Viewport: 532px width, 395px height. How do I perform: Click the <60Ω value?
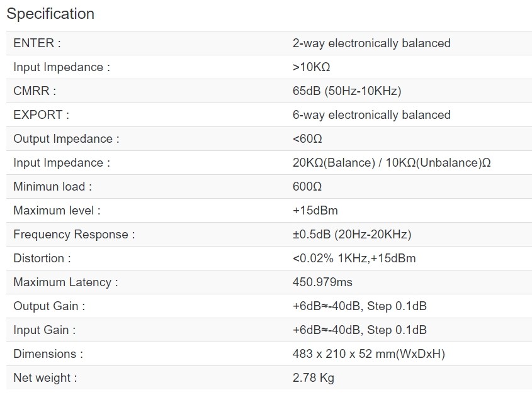pos(307,139)
